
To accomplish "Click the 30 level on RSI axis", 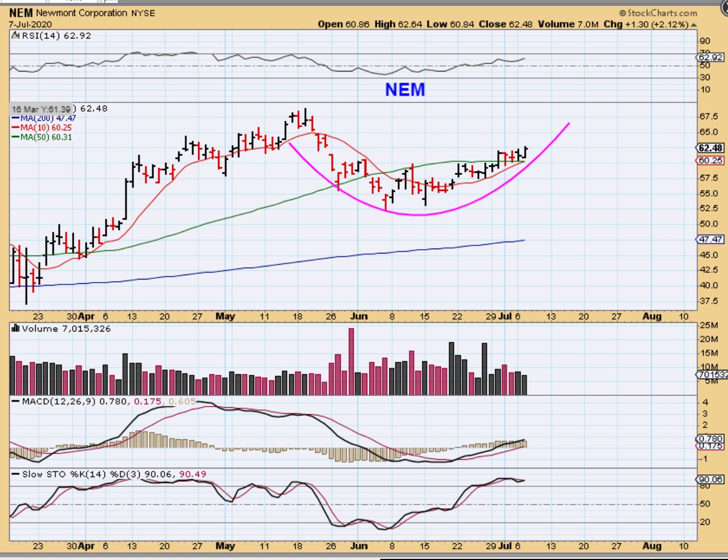I will [705, 77].
